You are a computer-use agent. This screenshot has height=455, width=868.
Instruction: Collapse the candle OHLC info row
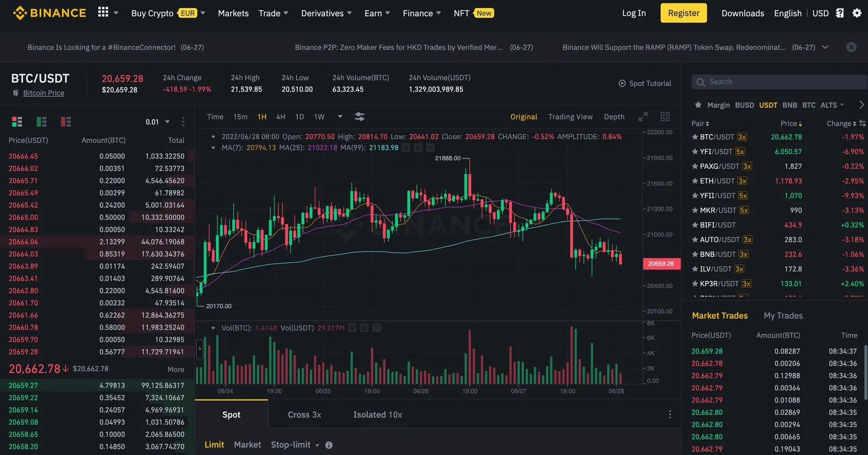pyautogui.click(x=213, y=137)
